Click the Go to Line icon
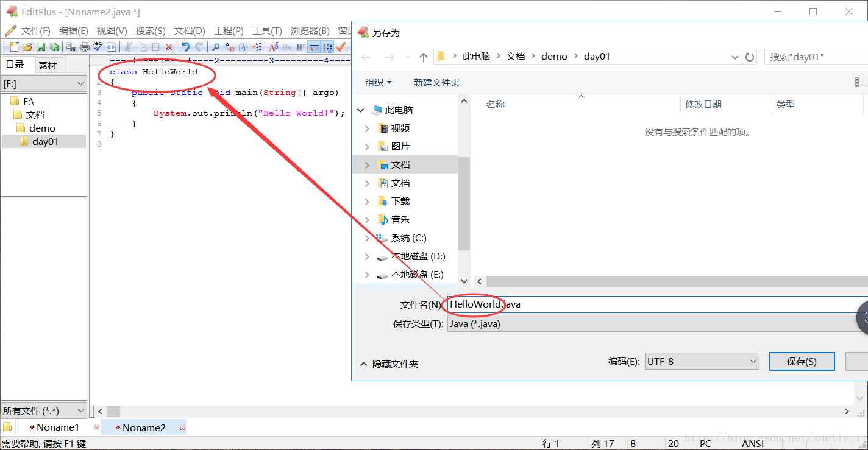 [257, 47]
